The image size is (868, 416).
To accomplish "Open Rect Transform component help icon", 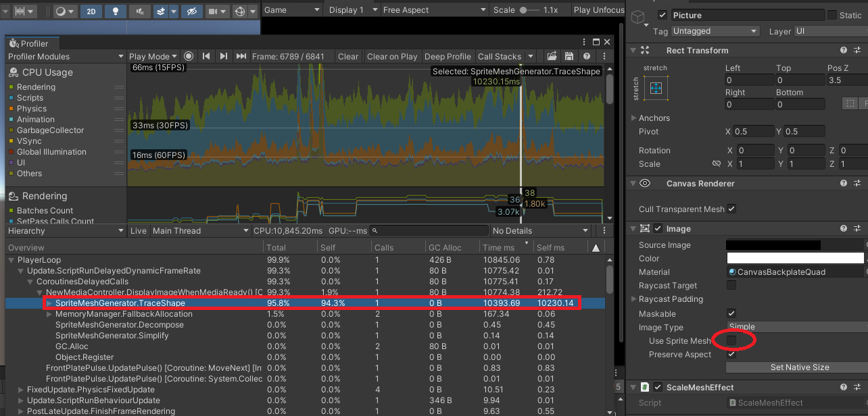I will [844, 51].
